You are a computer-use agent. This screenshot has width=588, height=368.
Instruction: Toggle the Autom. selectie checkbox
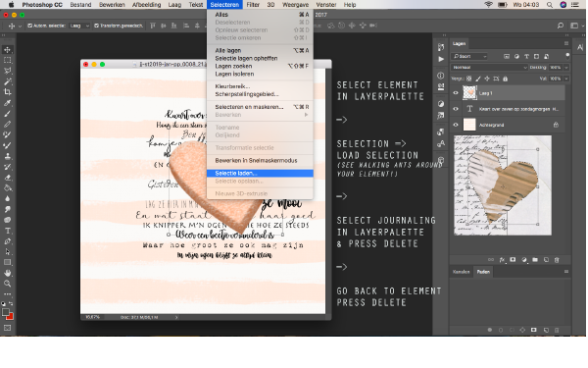point(30,26)
